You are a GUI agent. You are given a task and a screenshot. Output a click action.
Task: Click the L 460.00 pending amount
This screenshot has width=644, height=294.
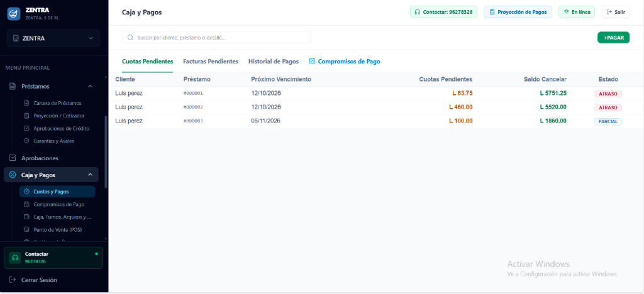(x=461, y=107)
